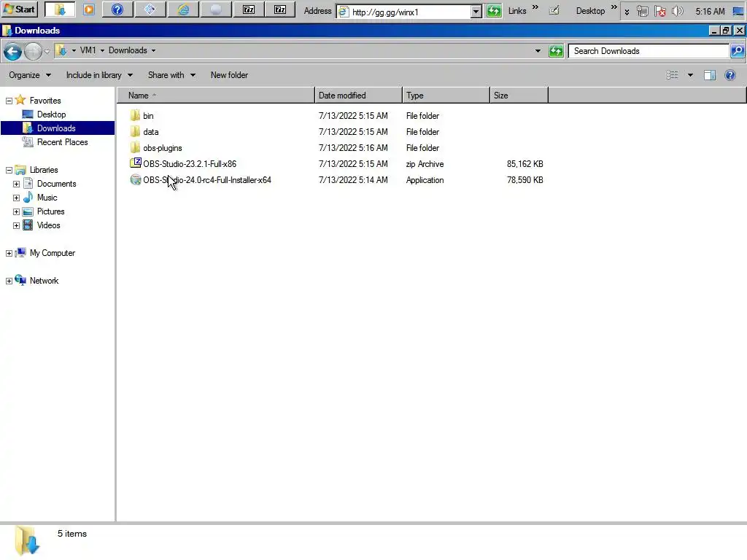The width and height of the screenshot is (747, 560).
Task: Open the view options dropdown arrow
Action: (x=690, y=75)
